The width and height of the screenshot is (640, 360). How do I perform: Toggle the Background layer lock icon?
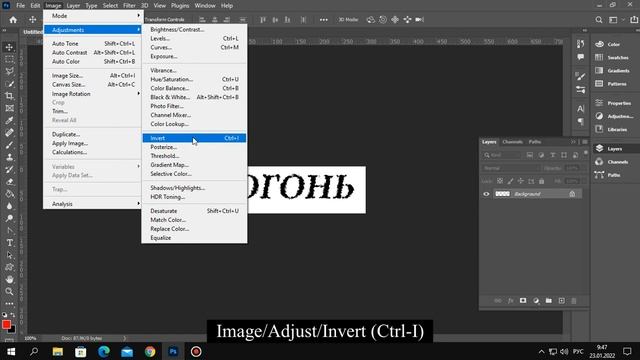572,194
